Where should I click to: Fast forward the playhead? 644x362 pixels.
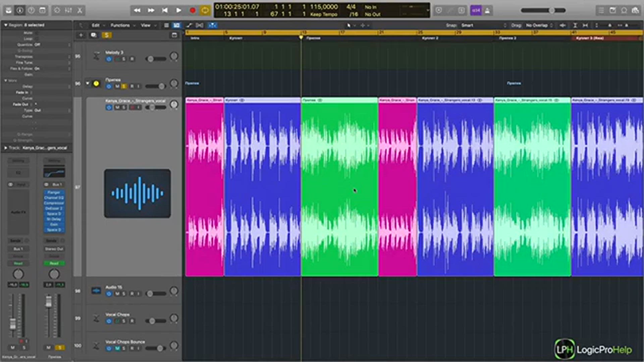coord(151,10)
